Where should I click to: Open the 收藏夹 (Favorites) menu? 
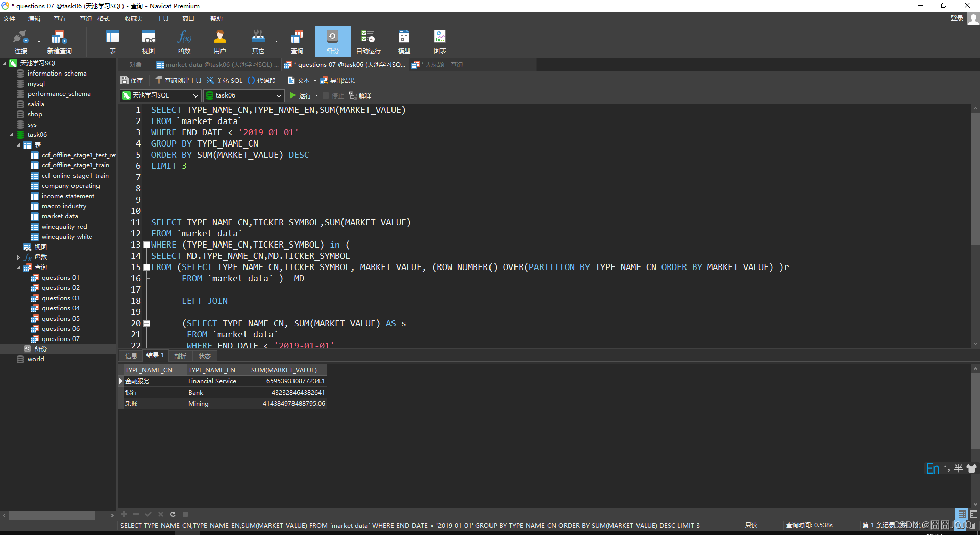pos(134,19)
